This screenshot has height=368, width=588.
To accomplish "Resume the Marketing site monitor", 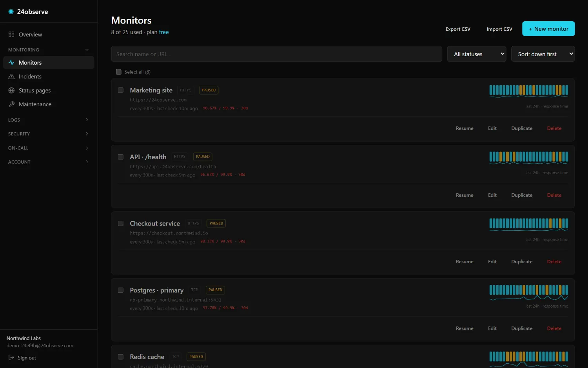I will click(465, 128).
